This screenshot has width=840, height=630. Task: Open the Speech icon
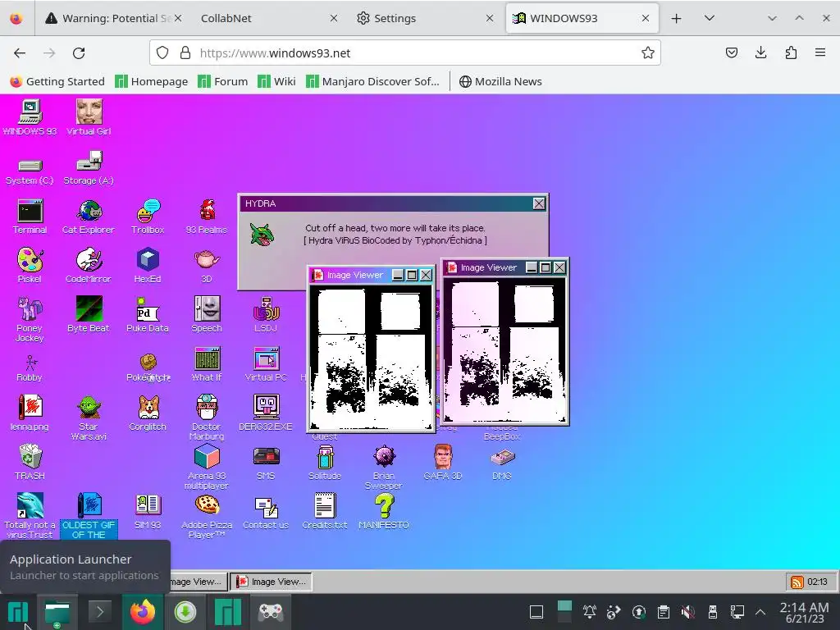pyautogui.click(x=207, y=315)
